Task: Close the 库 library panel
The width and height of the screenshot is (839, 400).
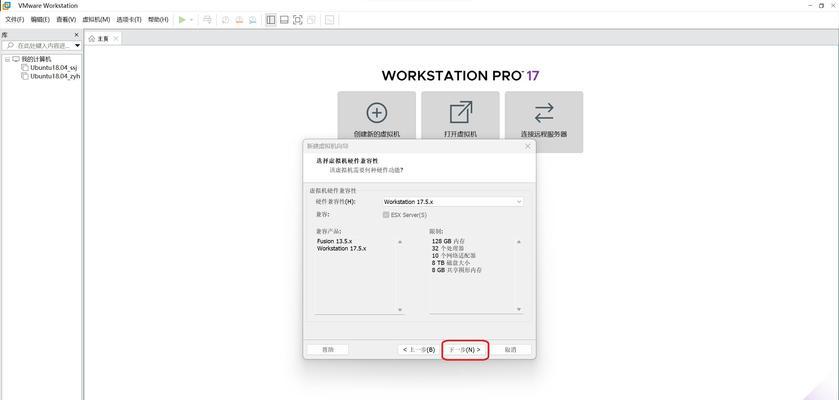Action: [x=77, y=35]
